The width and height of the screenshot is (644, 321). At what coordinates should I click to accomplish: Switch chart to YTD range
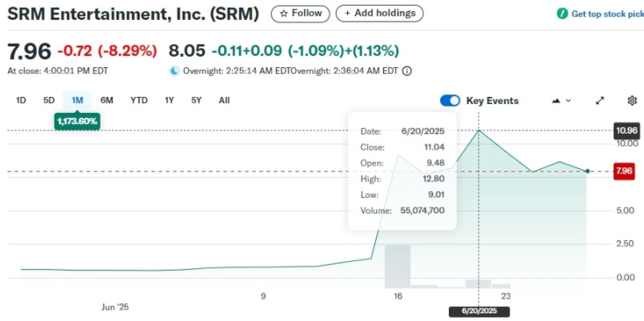pos(139,100)
